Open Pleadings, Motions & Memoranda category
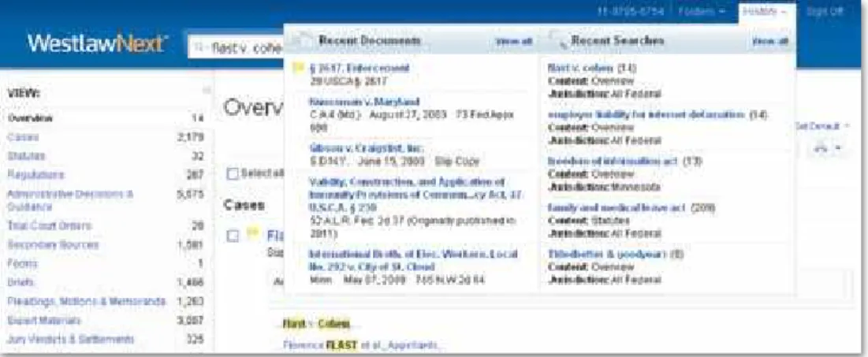Screen dimensions: 868x357 pos(87,302)
